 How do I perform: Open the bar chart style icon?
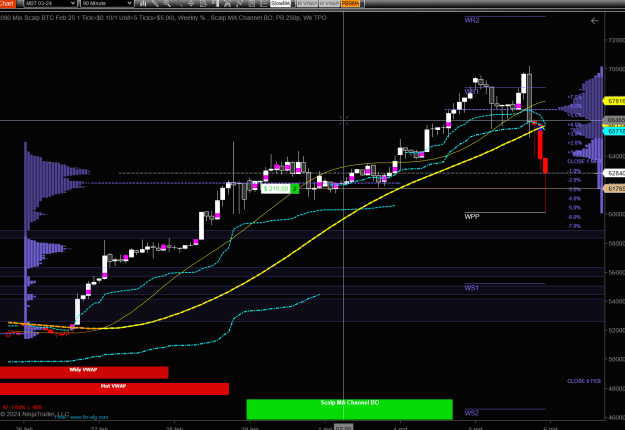pyautogui.click(x=143, y=4)
